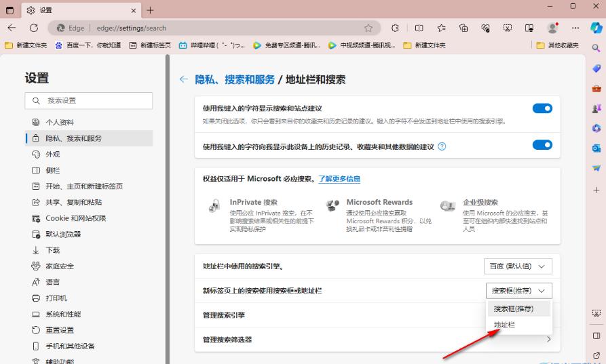
Task: Open the Extensions puzzle icon
Action: point(395,28)
